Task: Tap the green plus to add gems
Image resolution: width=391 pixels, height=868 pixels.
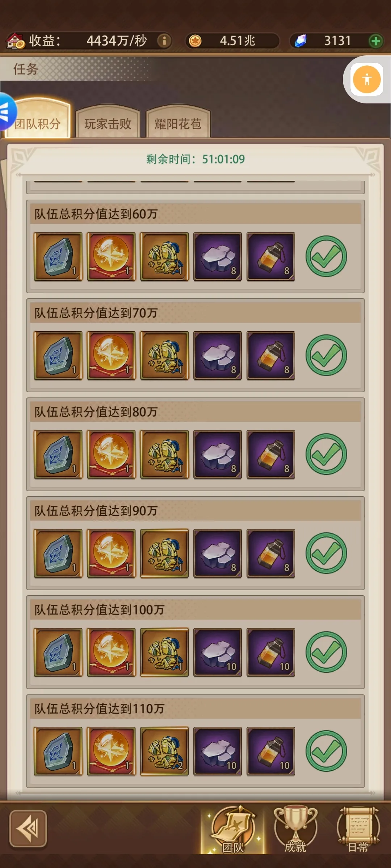Action: click(376, 41)
